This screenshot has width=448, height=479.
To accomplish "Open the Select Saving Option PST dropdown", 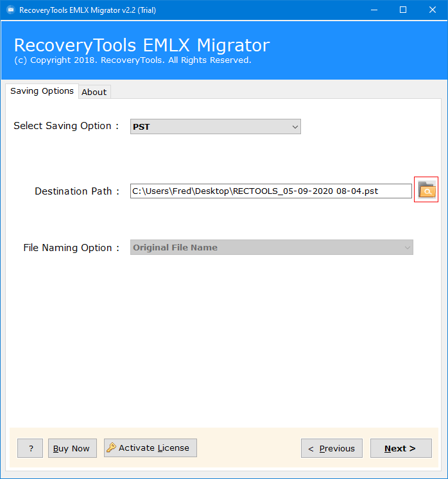I will pyautogui.click(x=215, y=126).
